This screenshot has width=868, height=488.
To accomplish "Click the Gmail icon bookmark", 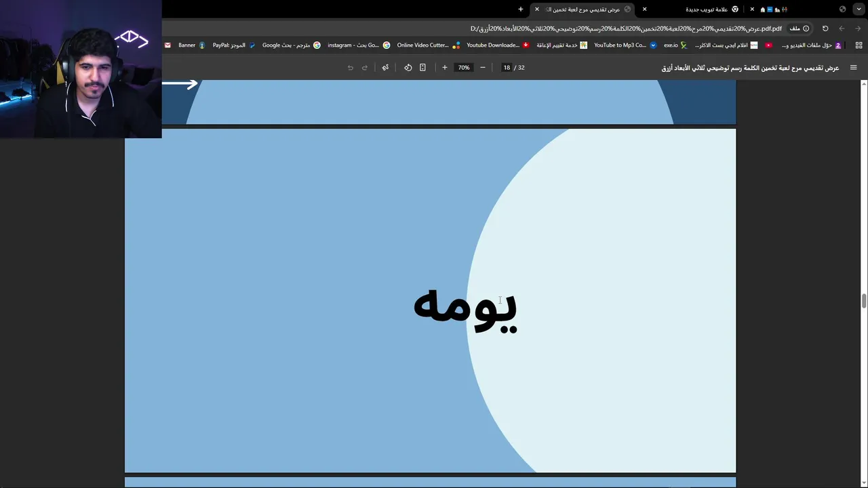I will [167, 45].
